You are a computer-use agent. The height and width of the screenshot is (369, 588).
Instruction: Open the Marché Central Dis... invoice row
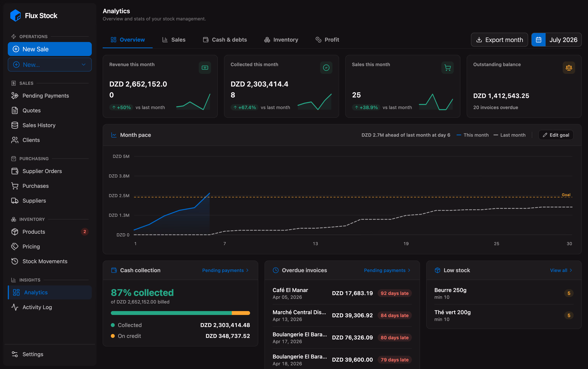pyautogui.click(x=342, y=315)
